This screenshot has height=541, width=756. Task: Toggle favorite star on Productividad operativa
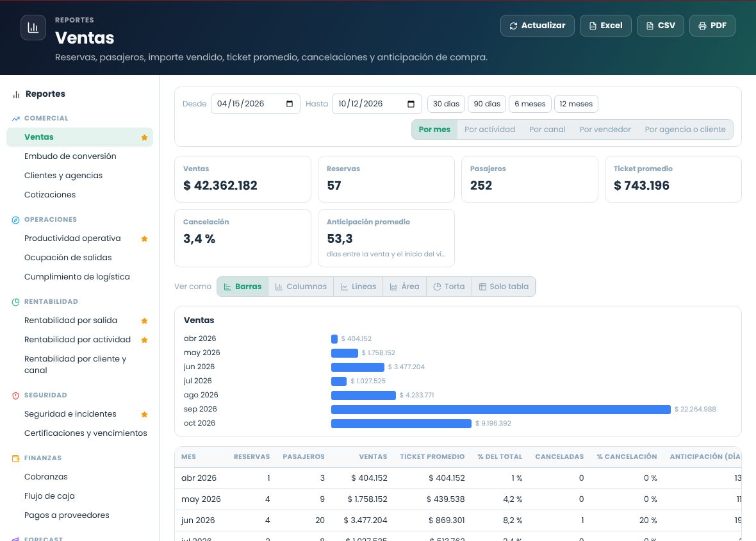pyautogui.click(x=144, y=238)
